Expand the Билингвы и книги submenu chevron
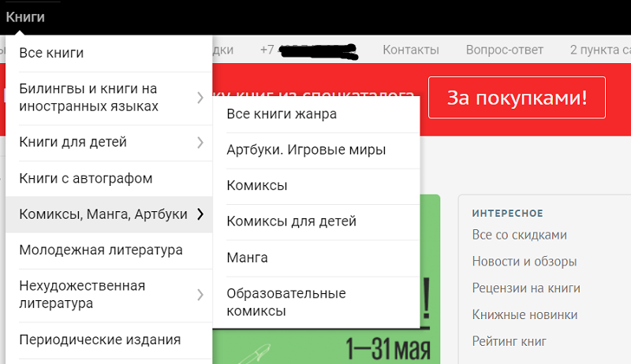Image resolution: width=631 pixels, height=364 pixels. tap(200, 98)
